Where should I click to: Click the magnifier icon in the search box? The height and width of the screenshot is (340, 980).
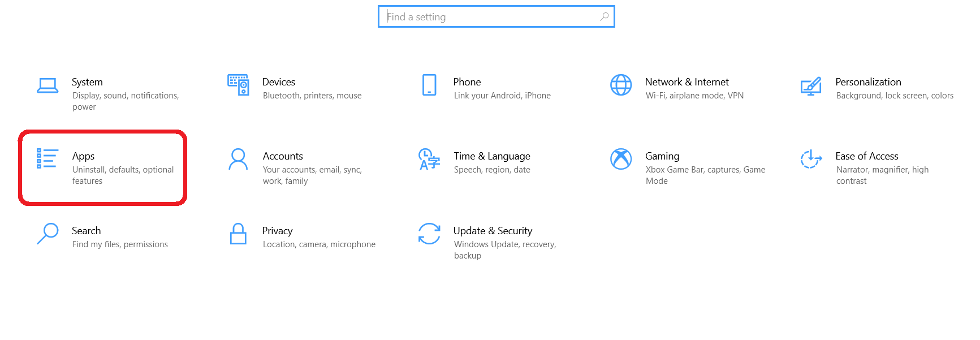[605, 16]
